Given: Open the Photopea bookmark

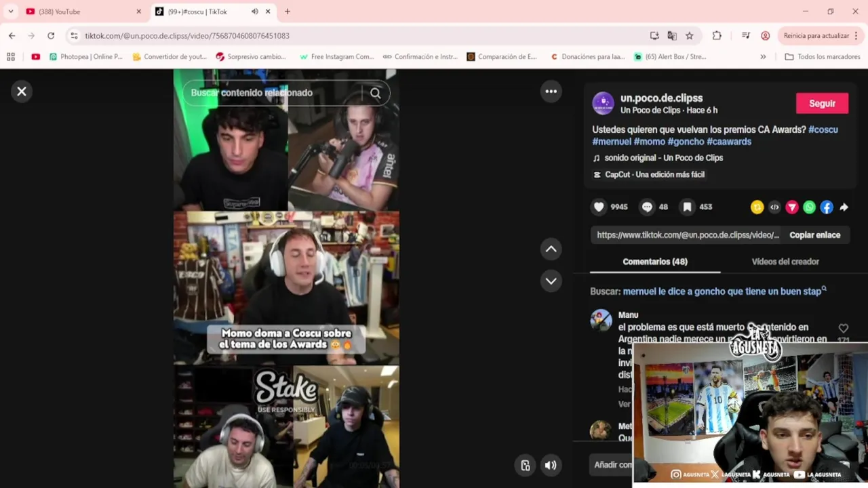Looking at the screenshot, I should (x=86, y=57).
